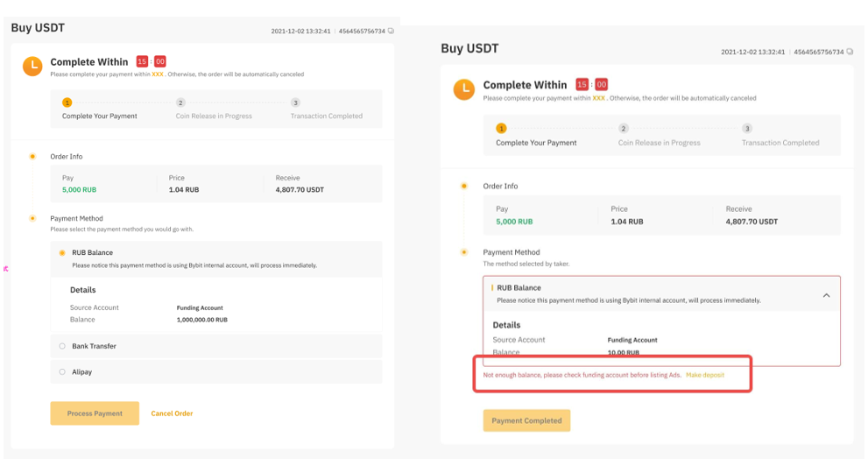Click the copy icon beside the left panel's order number

(x=391, y=31)
